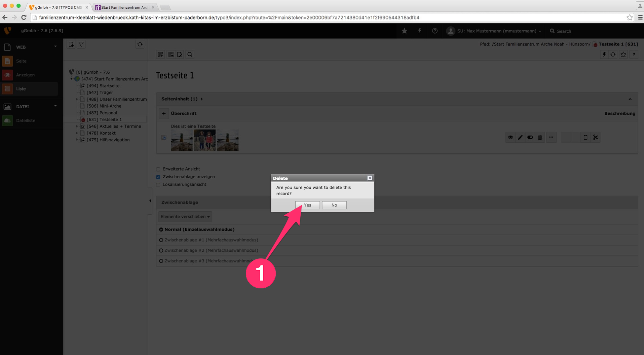Uncheck Zwischenablage anzeigen checkbox

[x=158, y=177]
